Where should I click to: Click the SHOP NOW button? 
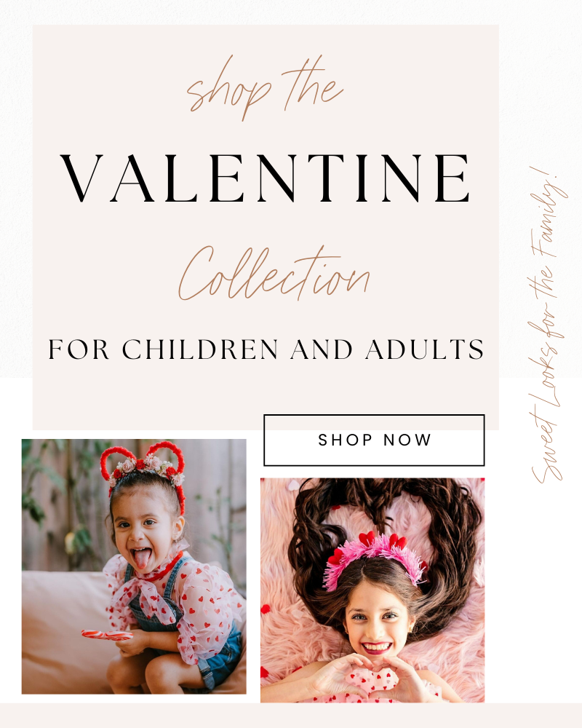click(374, 440)
